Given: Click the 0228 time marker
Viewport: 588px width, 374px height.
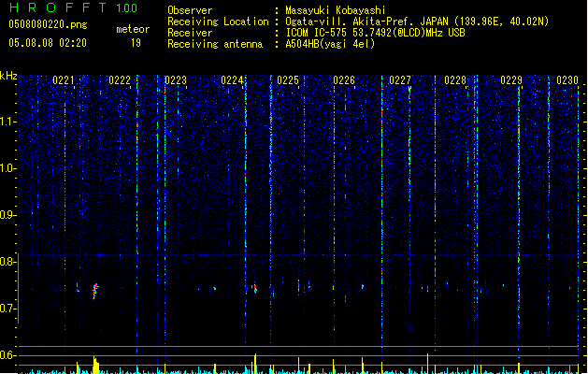Looking at the screenshot, I should (x=455, y=80).
